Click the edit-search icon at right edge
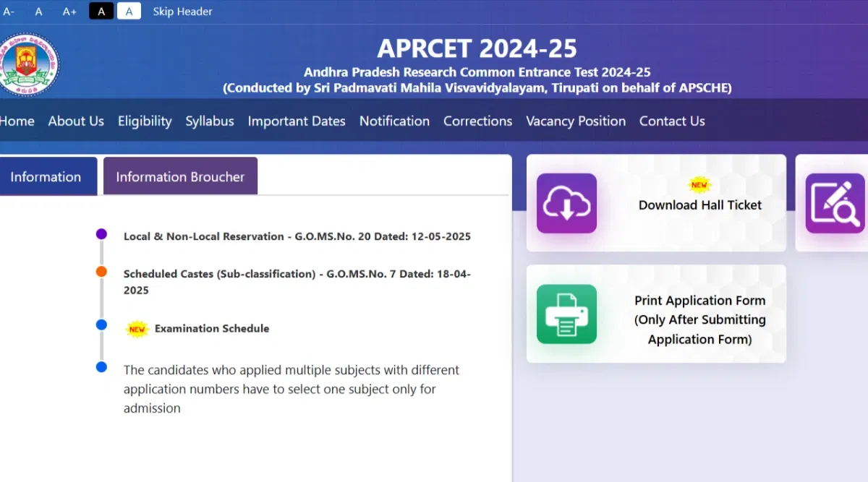 [835, 203]
